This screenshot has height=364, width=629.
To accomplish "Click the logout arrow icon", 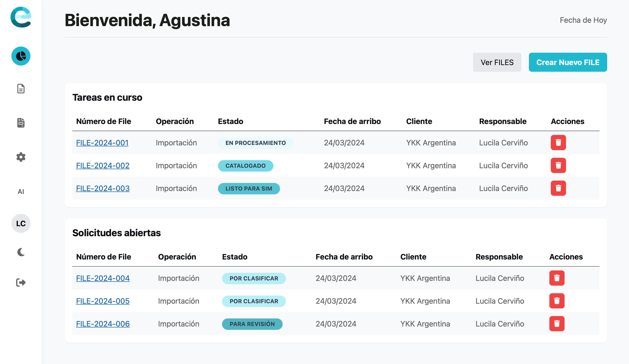I will (21, 282).
